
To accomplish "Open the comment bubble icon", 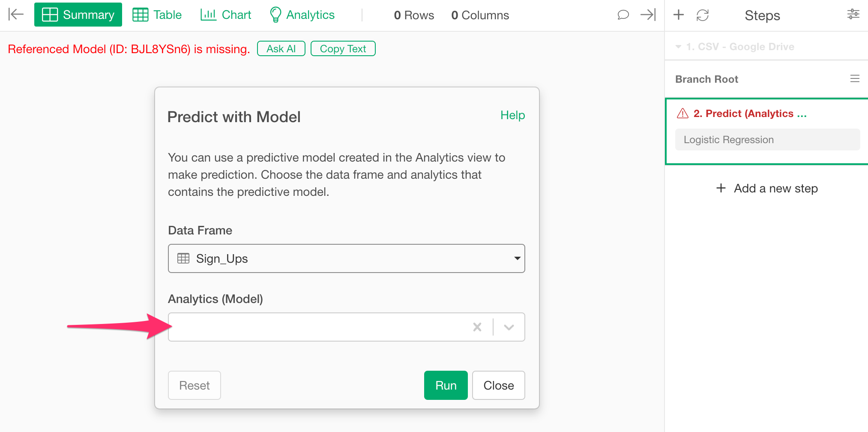I will pos(623,15).
